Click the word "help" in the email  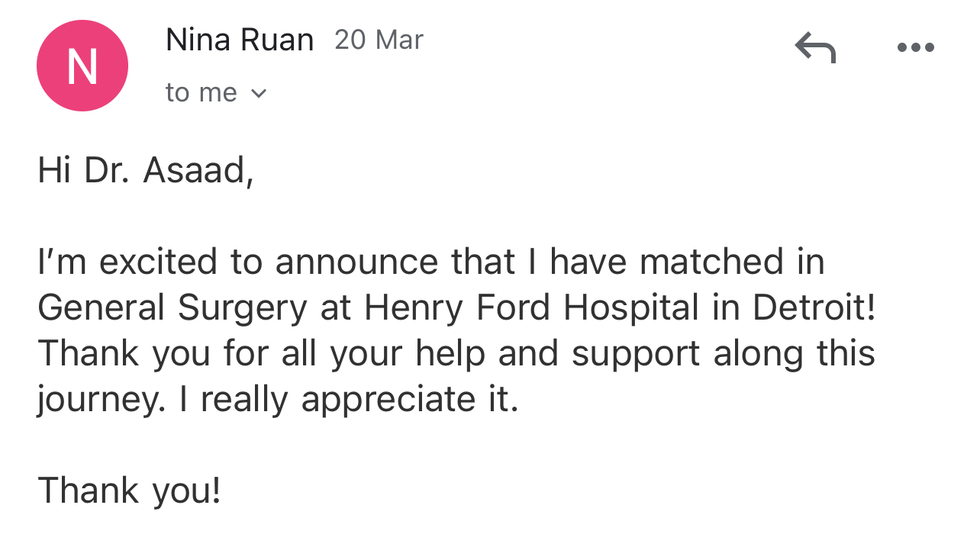(x=450, y=354)
